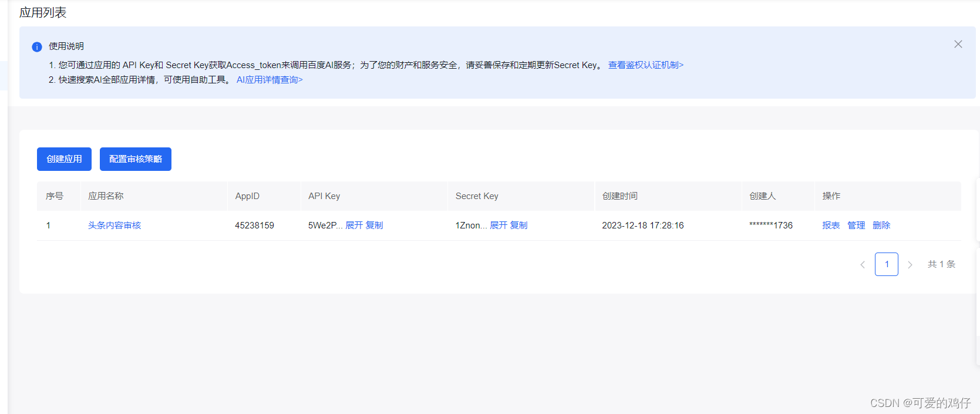The height and width of the screenshot is (414, 980).
Task: Expand the Secret Key value
Action: (x=499, y=225)
